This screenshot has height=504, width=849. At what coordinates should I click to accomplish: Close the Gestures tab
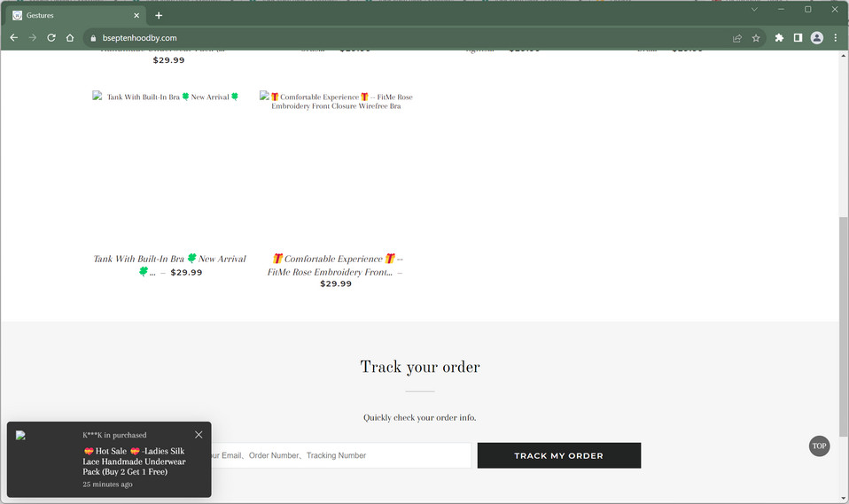tap(136, 15)
